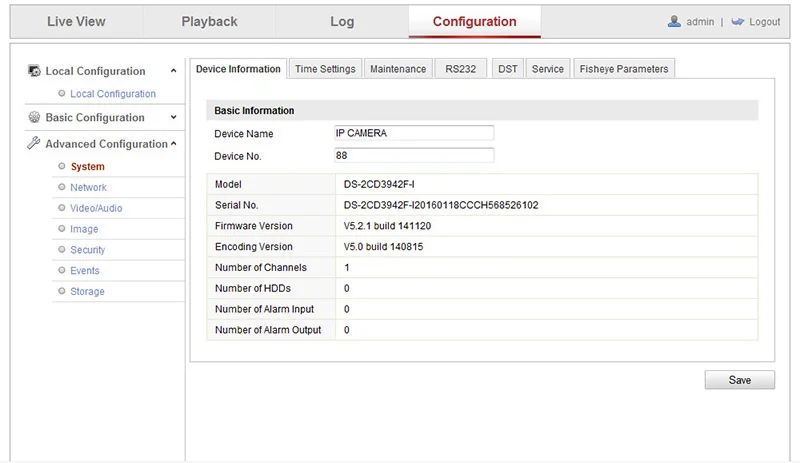This screenshot has height=463, width=800.
Task: Collapse the Local Configuration section arrow
Action: (x=174, y=71)
